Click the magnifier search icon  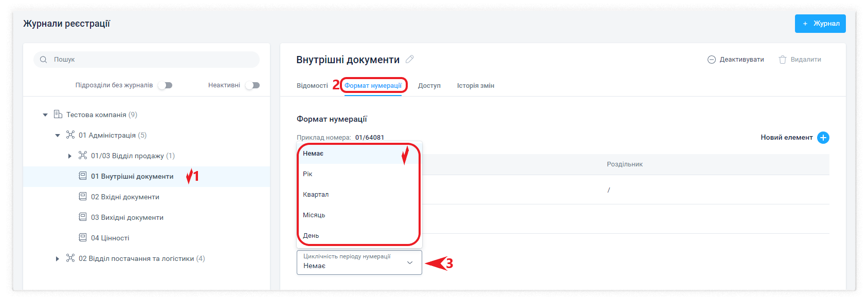(44, 60)
